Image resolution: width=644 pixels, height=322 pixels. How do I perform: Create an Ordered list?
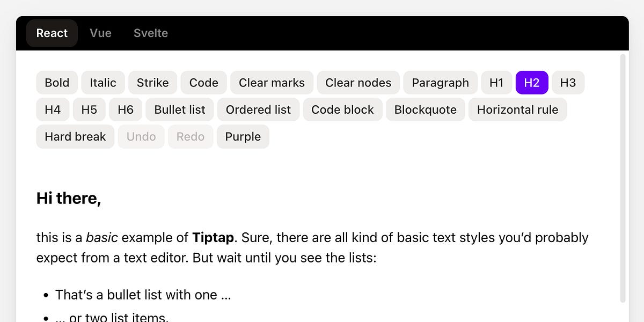coord(258,109)
